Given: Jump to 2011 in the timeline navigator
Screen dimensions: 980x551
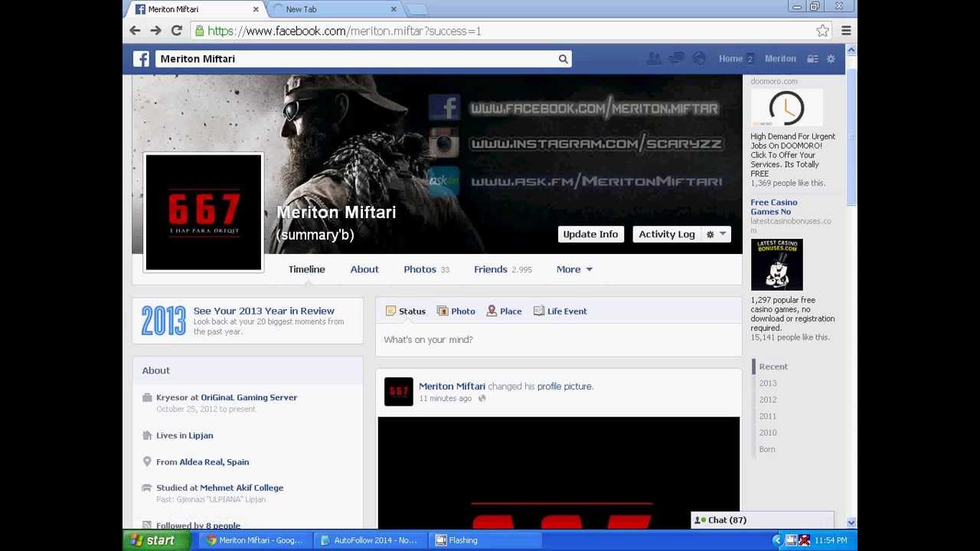Looking at the screenshot, I should (767, 416).
